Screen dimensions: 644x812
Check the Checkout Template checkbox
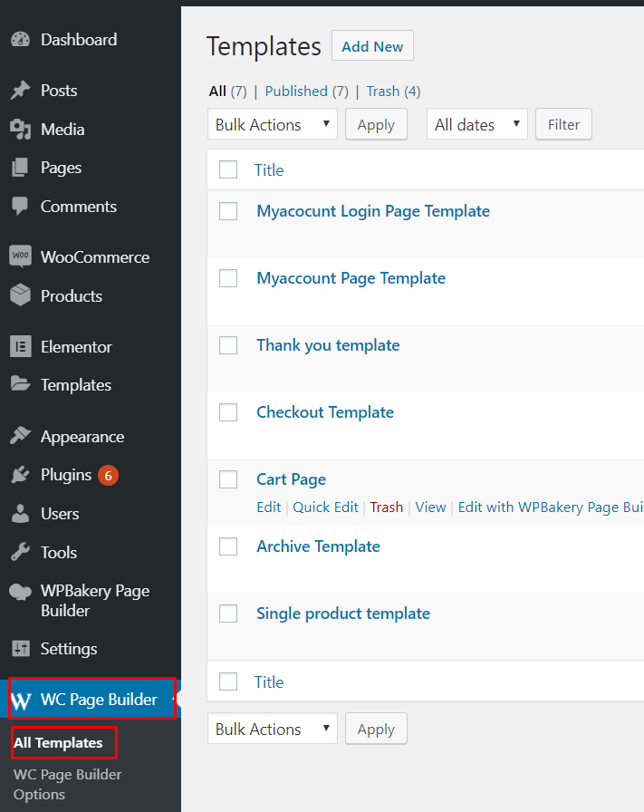click(x=228, y=412)
